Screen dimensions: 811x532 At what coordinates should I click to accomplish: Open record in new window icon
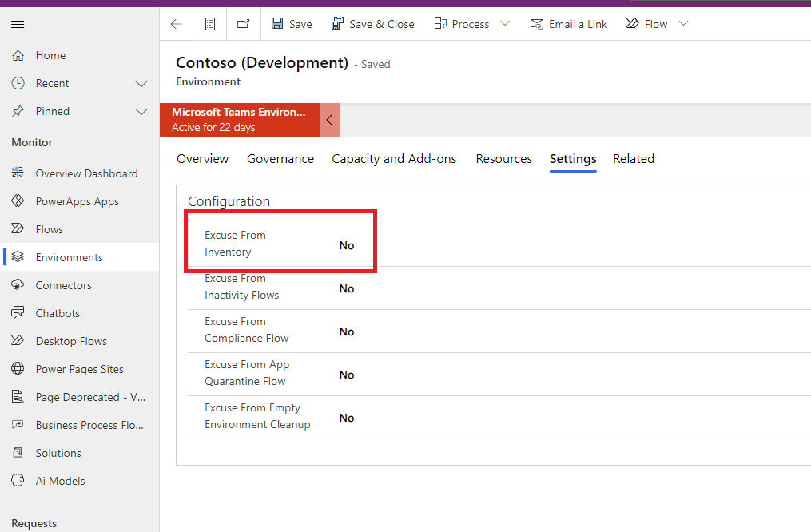(243, 24)
